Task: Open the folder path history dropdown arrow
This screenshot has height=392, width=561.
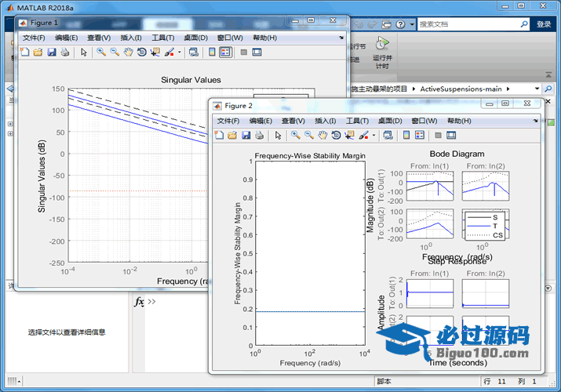Action: click(537, 89)
